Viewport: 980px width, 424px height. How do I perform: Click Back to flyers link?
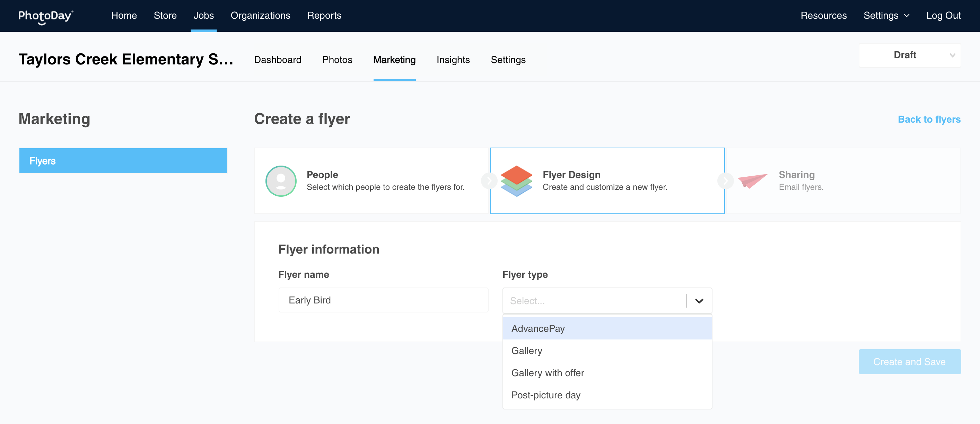pos(929,120)
